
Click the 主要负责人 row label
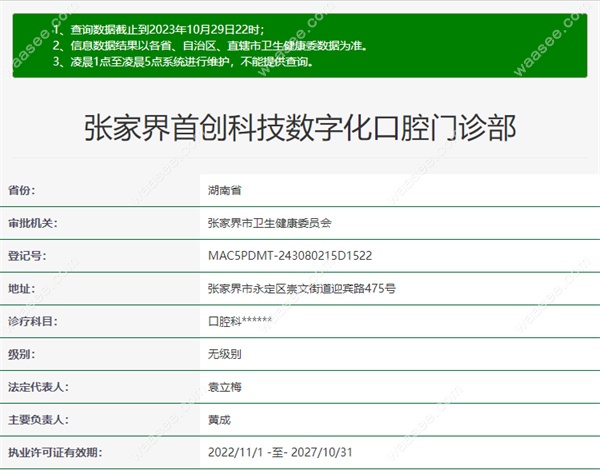tap(40, 421)
